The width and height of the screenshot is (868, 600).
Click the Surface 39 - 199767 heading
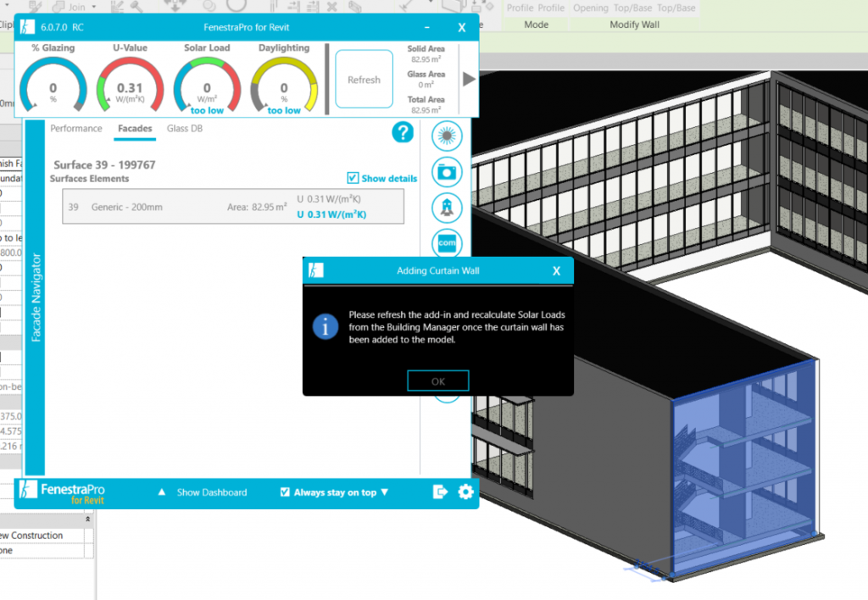click(x=104, y=164)
